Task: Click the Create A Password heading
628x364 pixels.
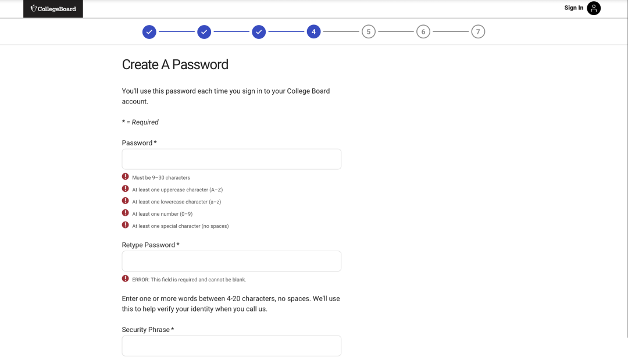Action: tap(175, 65)
